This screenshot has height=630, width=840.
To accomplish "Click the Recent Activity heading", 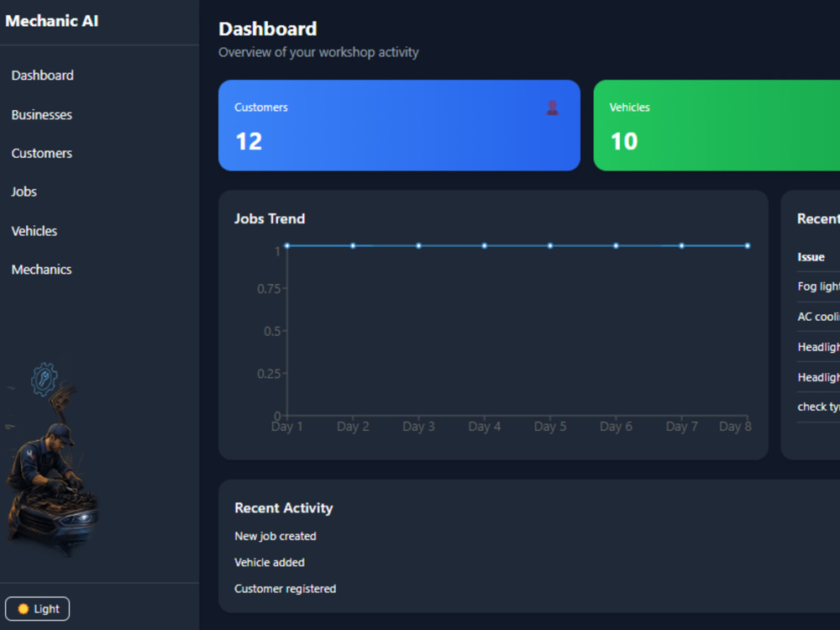I will click(283, 508).
